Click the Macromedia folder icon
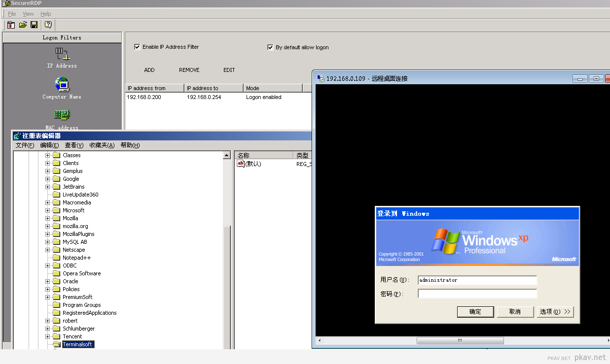 point(56,202)
